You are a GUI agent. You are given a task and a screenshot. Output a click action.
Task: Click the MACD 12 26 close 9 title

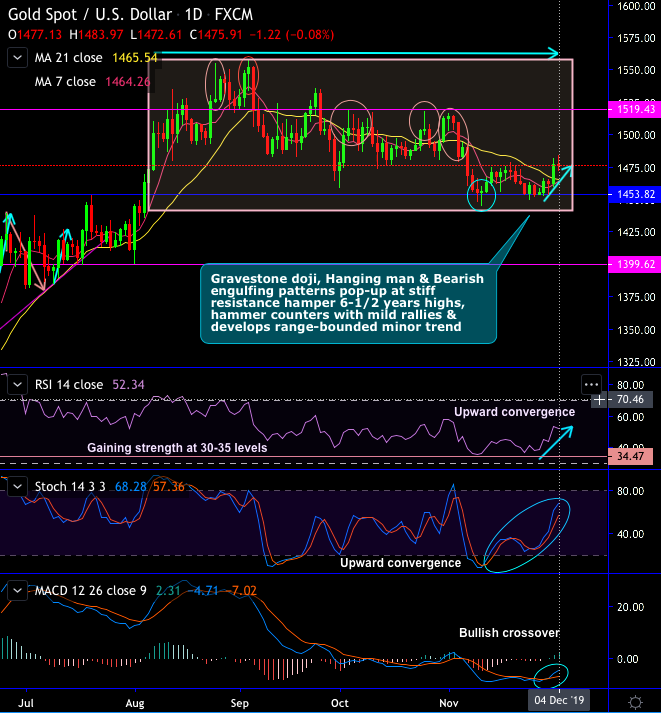coord(90,591)
